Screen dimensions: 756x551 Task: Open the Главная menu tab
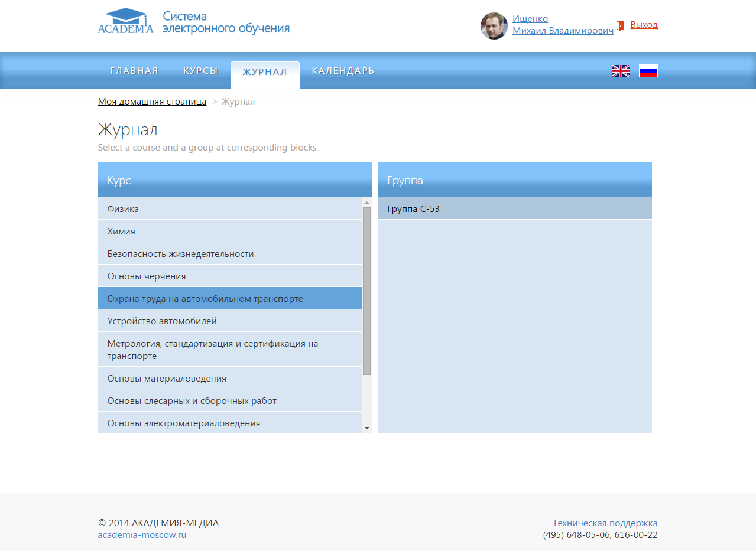coord(134,71)
